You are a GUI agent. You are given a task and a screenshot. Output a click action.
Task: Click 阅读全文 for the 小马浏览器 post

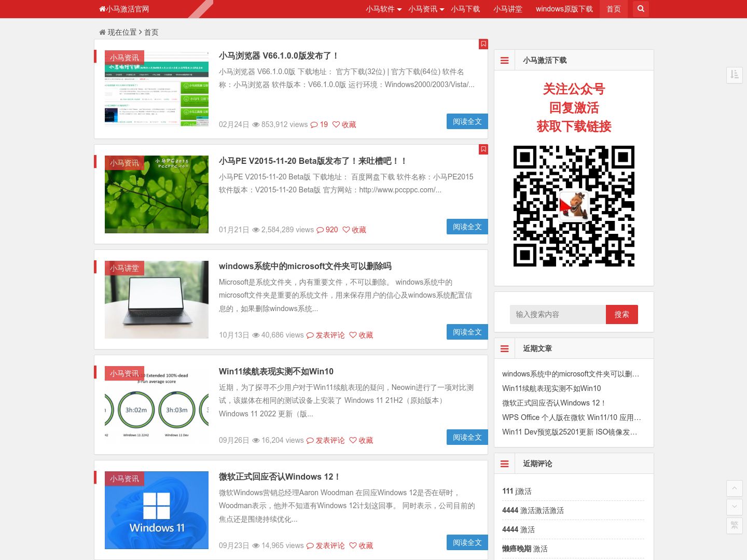pos(467,121)
